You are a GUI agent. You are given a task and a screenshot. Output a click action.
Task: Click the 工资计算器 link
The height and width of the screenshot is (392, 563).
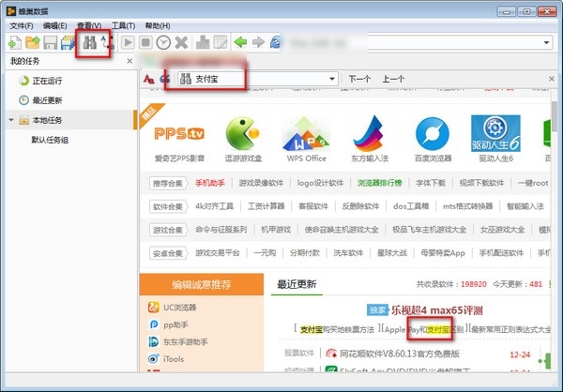tap(266, 206)
